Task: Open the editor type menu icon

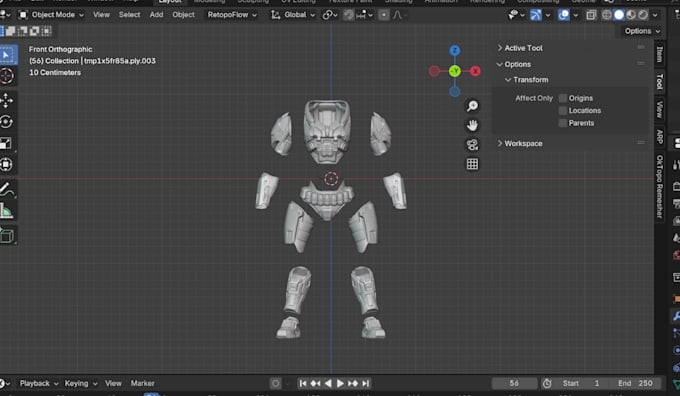Action: click(5, 15)
